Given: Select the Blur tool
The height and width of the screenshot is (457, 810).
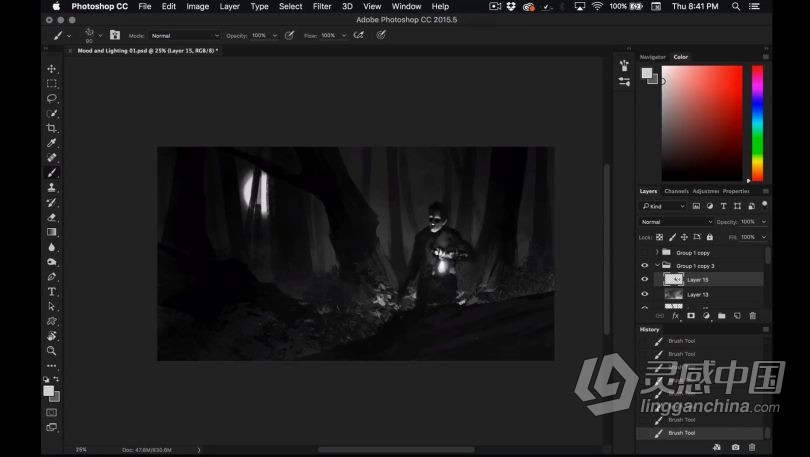Looking at the screenshot, I should (52, 247).
